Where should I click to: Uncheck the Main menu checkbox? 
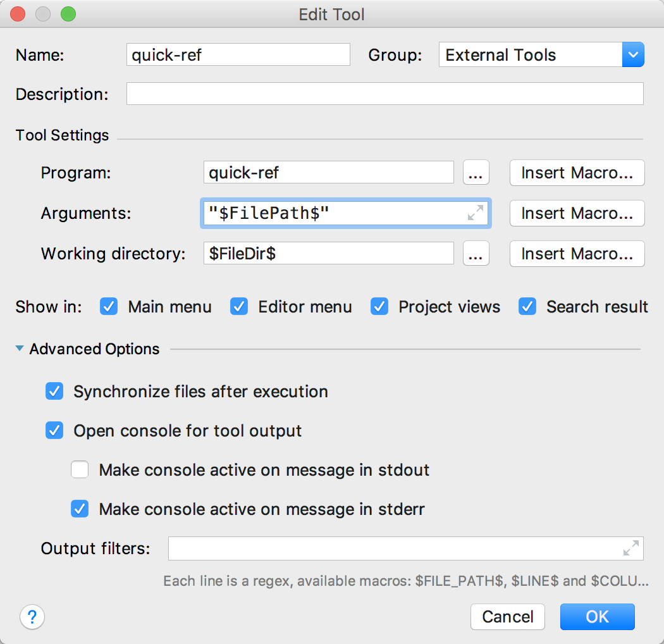pos(109,307)
